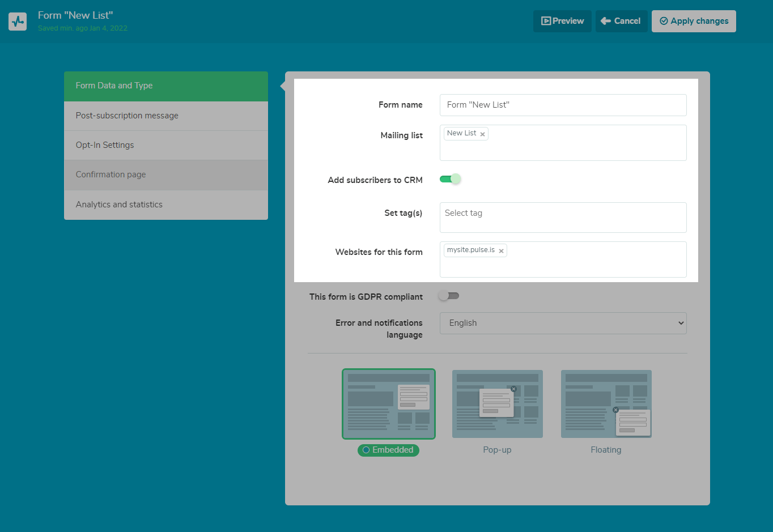
Task: Open Error and notifications language dropdown
Action: coord(563,323)
